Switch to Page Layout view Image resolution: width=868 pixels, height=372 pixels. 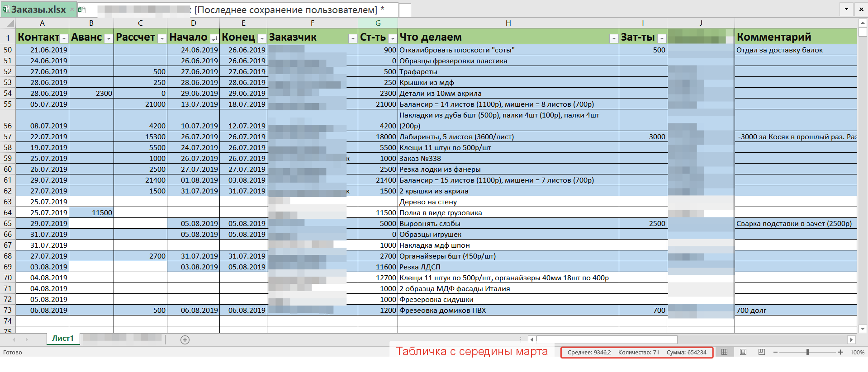(x=743, y=352)
